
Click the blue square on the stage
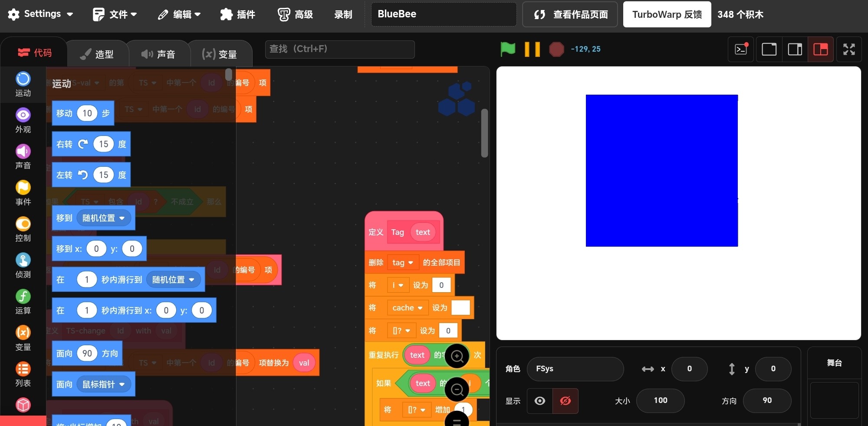click(662, 171)
